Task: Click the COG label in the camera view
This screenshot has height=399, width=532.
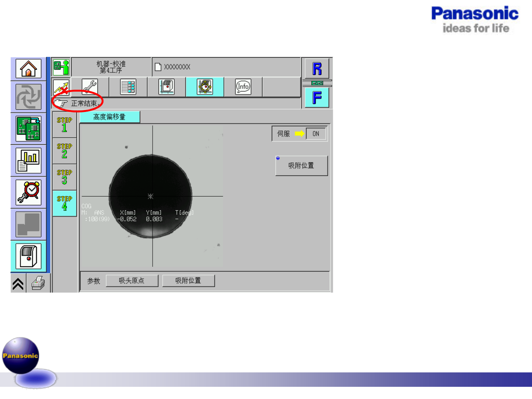Action: point(86,206)
